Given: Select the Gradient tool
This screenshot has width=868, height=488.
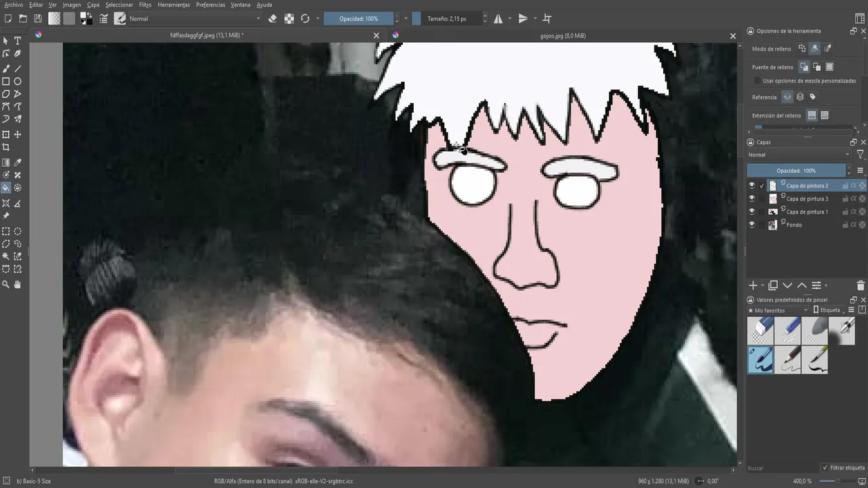Looking at the screenshot, I should 6,163.
